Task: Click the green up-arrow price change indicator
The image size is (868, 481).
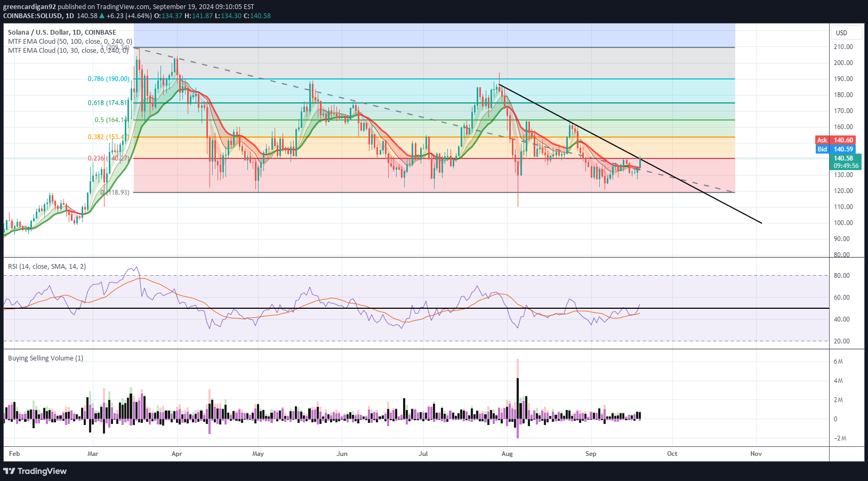Action: 102,16
